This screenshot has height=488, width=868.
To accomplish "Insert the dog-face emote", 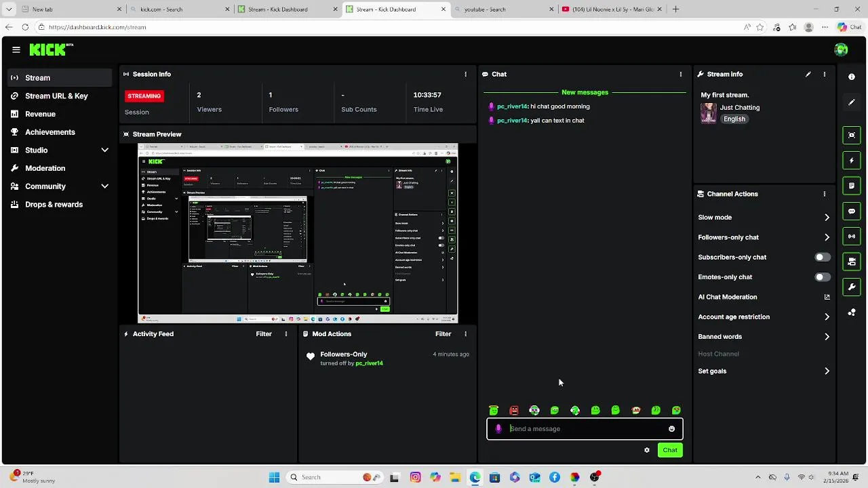I will click(x=534, y=410).
